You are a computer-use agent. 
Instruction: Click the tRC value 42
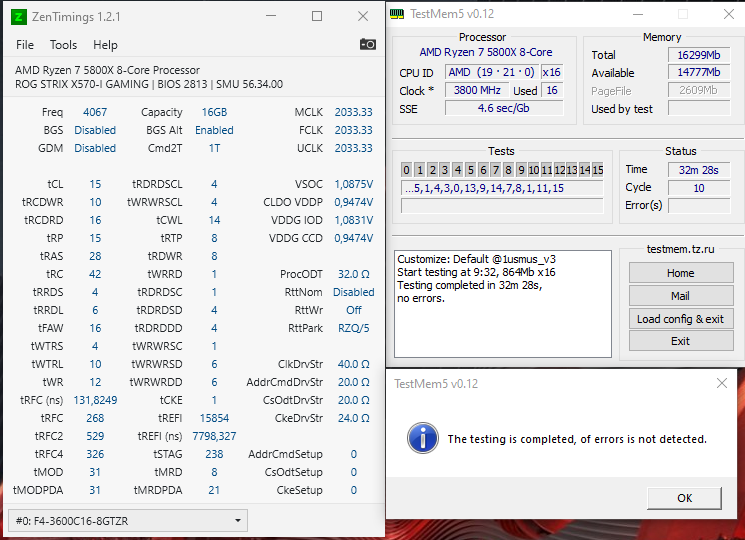pos(95,275)
